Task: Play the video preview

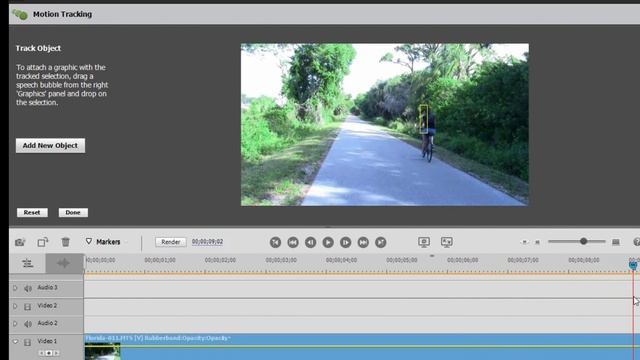Action: coord(328,242)
